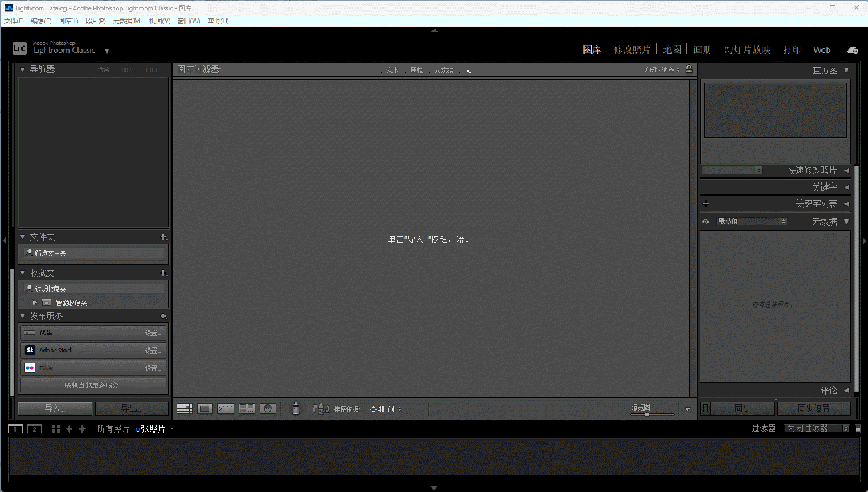Collapse the Publish Services panel triangle

point(23,316)
